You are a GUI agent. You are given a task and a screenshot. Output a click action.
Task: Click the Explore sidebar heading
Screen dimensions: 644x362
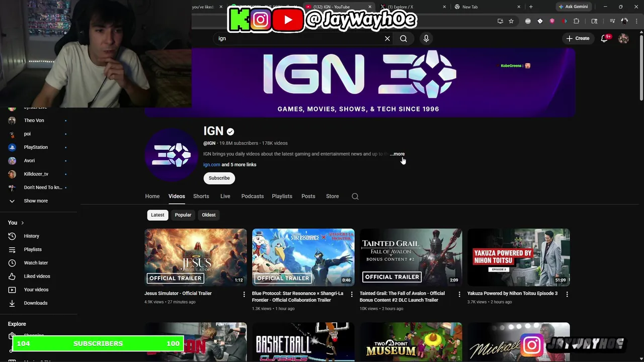click(x=17, y=324)
